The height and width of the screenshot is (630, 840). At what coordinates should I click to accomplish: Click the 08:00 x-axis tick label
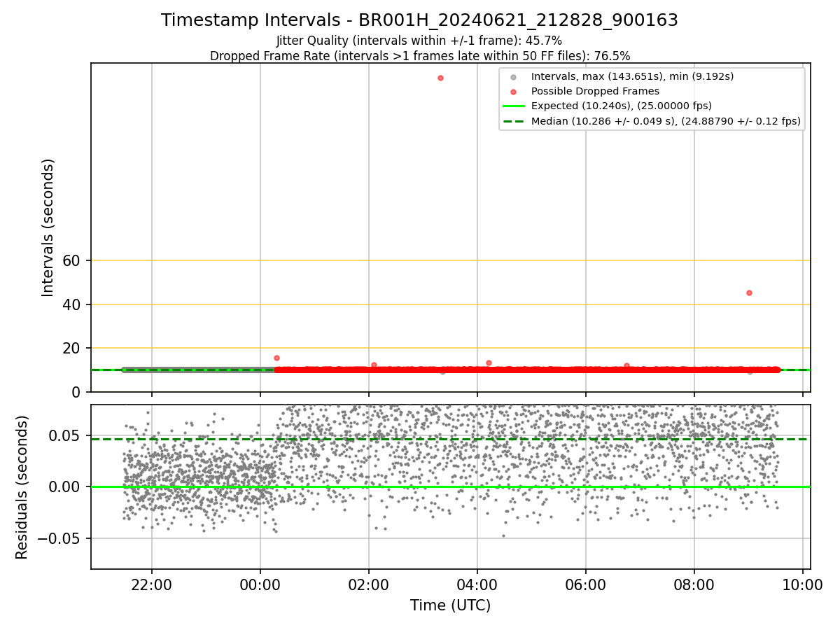click(694, 584)
